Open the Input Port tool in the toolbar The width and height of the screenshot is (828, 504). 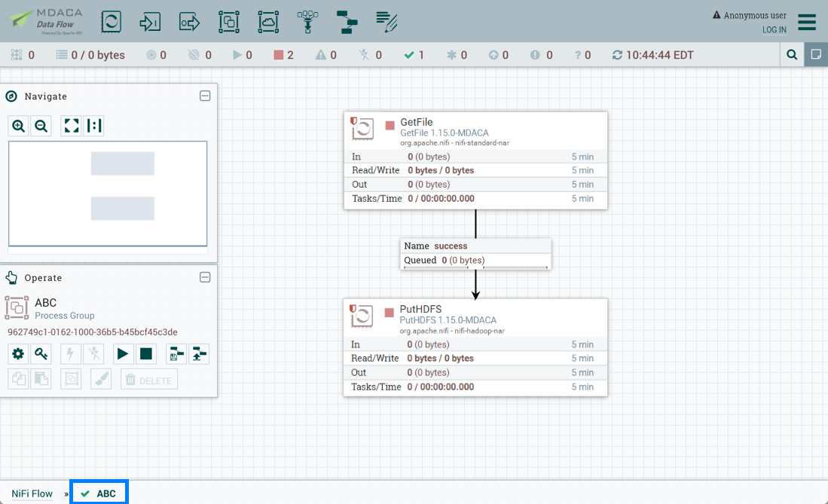point(150,22)
